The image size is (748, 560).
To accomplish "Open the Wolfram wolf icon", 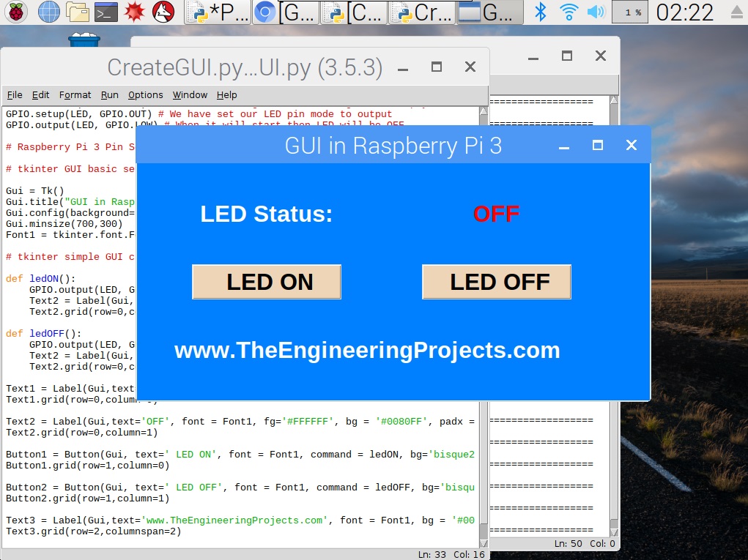I will pyautogui.click(x=163, y=12).
